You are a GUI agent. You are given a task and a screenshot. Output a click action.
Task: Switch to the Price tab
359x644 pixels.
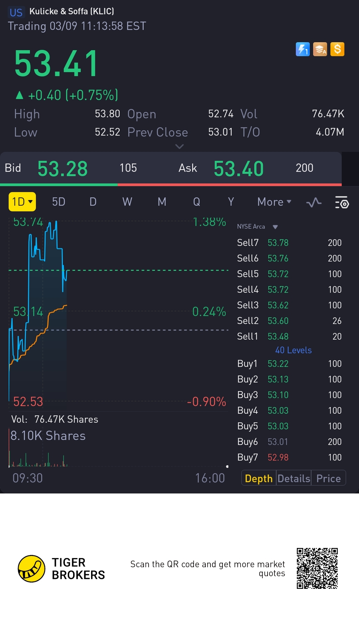tap(328, 478)
